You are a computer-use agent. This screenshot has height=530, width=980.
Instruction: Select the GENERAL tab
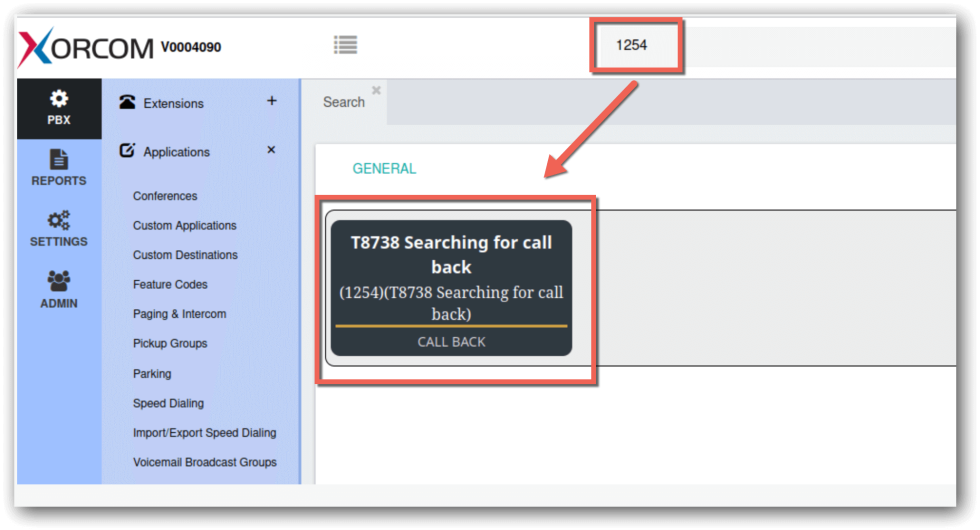click(384, 169)
